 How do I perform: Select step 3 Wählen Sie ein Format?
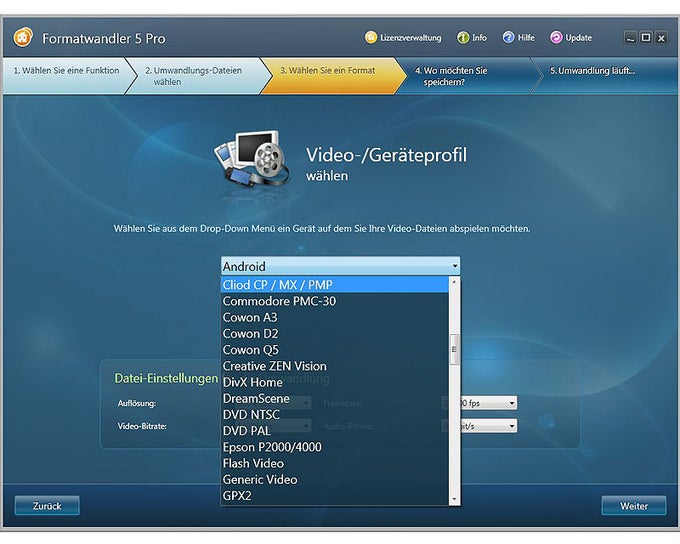pos(332,76)
